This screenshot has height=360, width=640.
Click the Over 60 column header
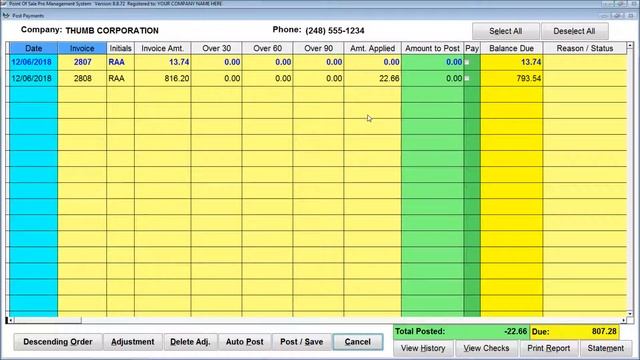tap(267, 48)
